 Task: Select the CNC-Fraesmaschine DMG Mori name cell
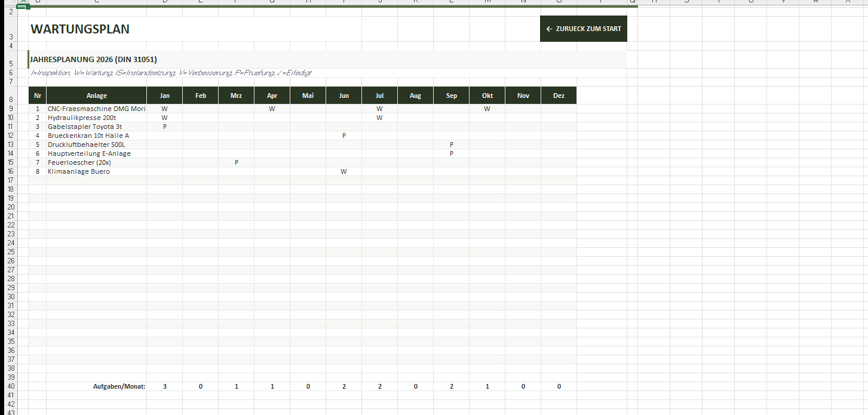click(96, 109)
